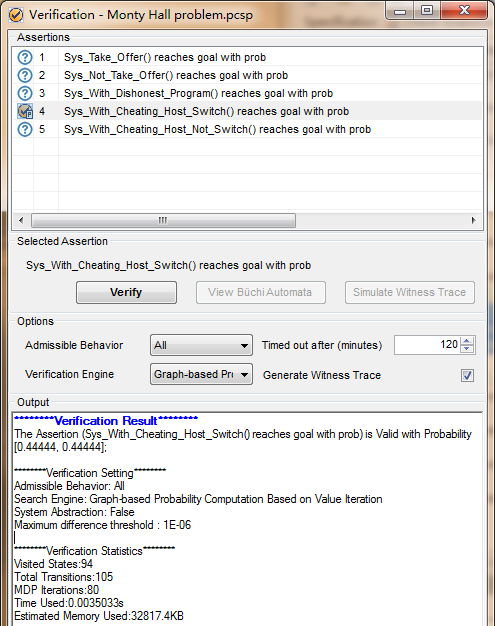
Task: Click Maximum difference threshold line
Action: click(103, 525)
